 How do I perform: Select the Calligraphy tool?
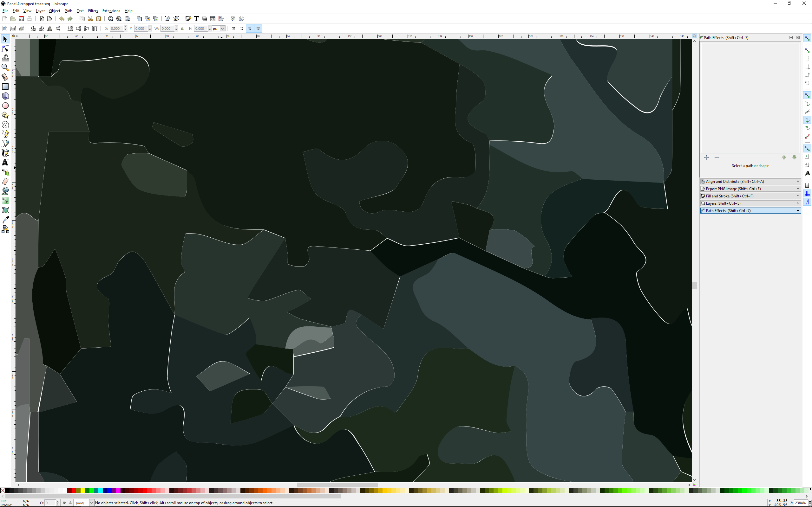[5, 153]
